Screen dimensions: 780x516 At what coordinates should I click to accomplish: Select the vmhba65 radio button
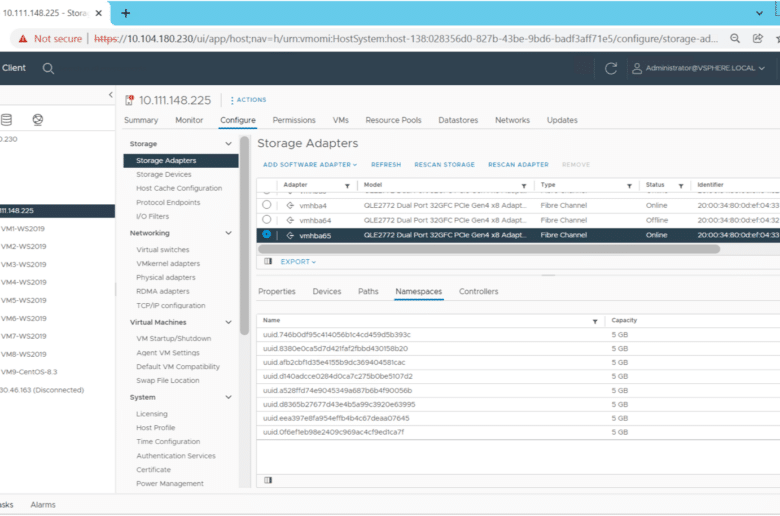[x=267, y=234]
